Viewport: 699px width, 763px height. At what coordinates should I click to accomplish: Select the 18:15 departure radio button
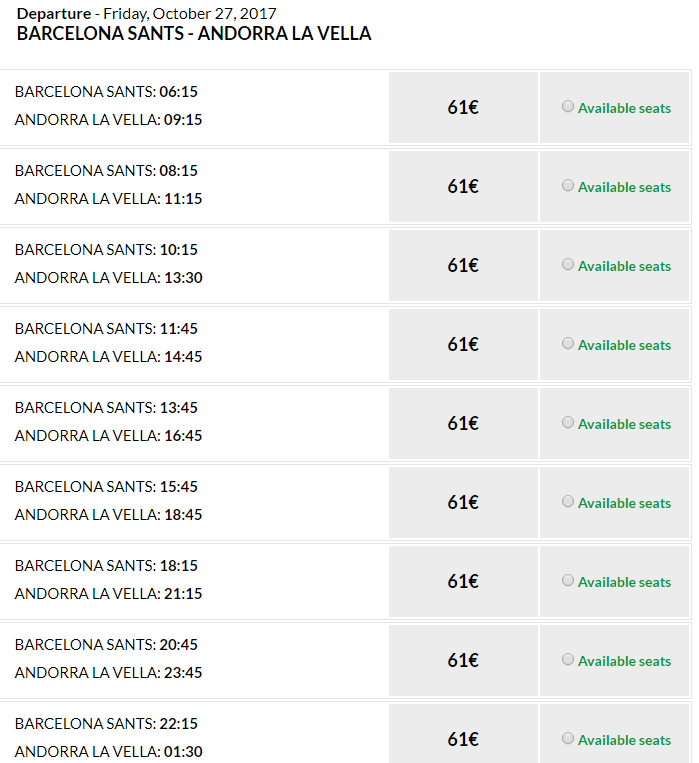coord(568,581)
